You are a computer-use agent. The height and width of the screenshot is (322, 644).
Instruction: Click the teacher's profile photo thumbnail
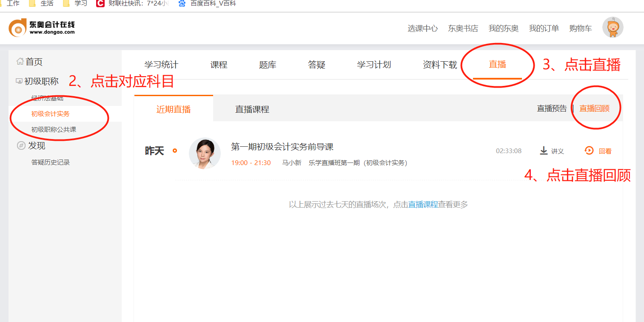(205, 153)
